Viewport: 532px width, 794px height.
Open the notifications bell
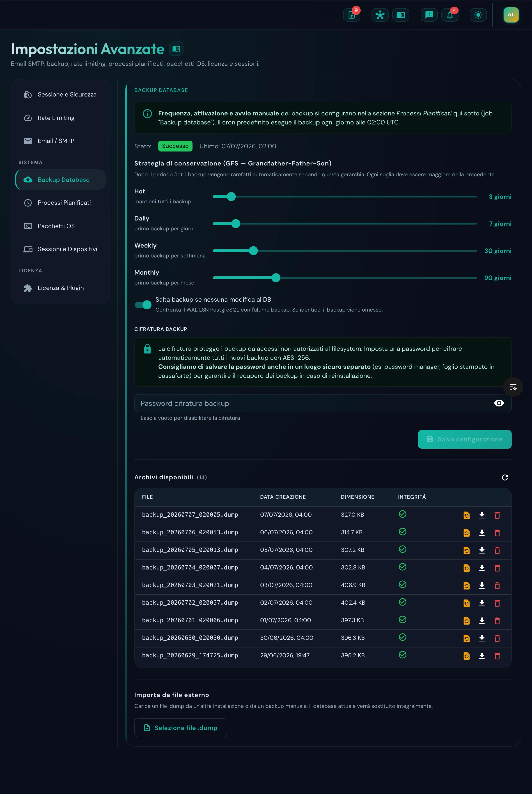point(450,15)
